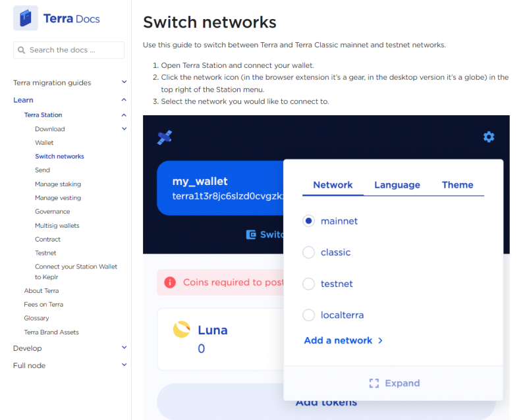The height and width of the screenshot is (420, 527).
Task: Open the Terra Brand Assets page
Action: (51, 332)
